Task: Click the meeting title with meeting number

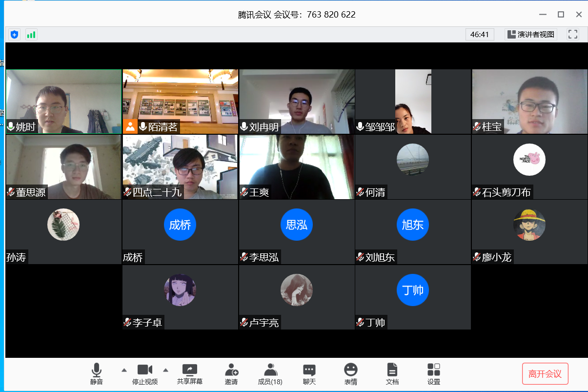Action: coord(297,15)
